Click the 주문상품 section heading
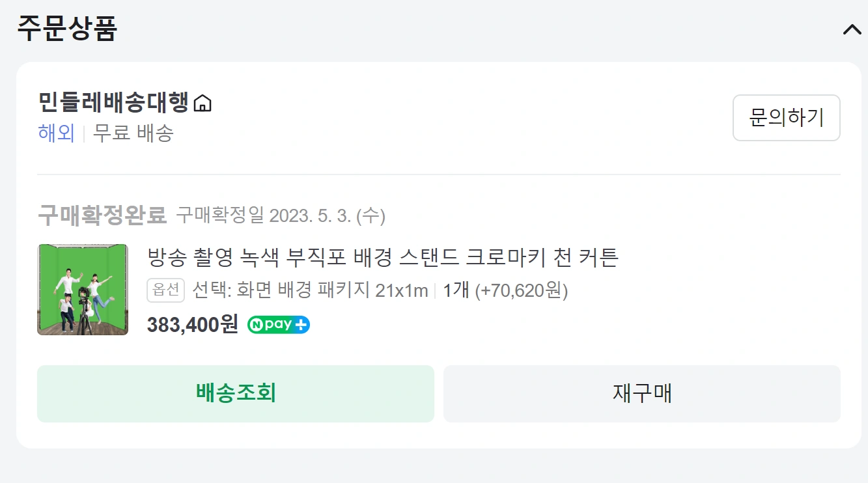868x483 pixels. [x=66, y=29]
